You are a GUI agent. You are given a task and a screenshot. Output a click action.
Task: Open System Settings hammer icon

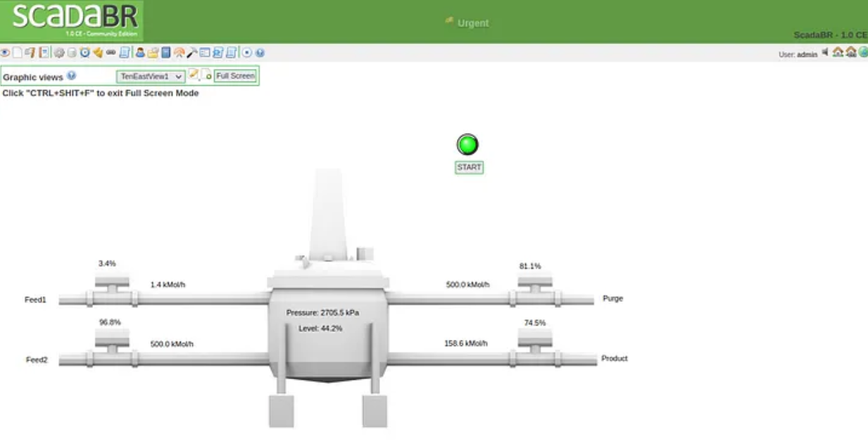(x=193, y=51)
